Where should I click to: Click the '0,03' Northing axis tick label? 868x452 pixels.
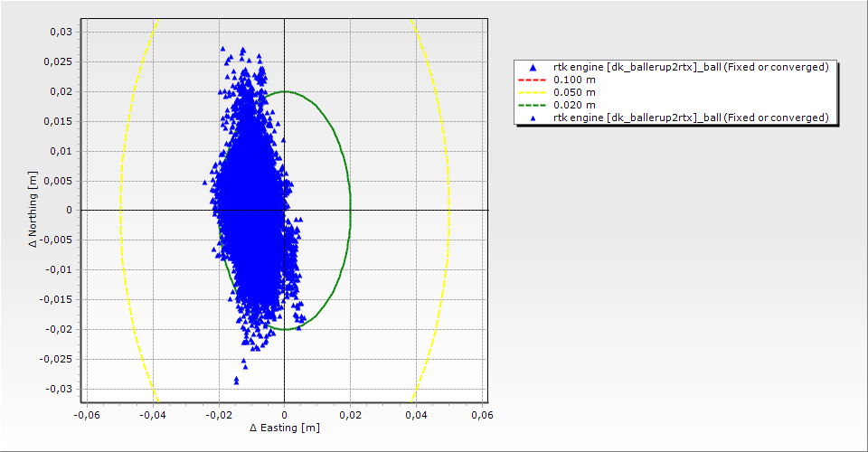click(x=61, y=32)
